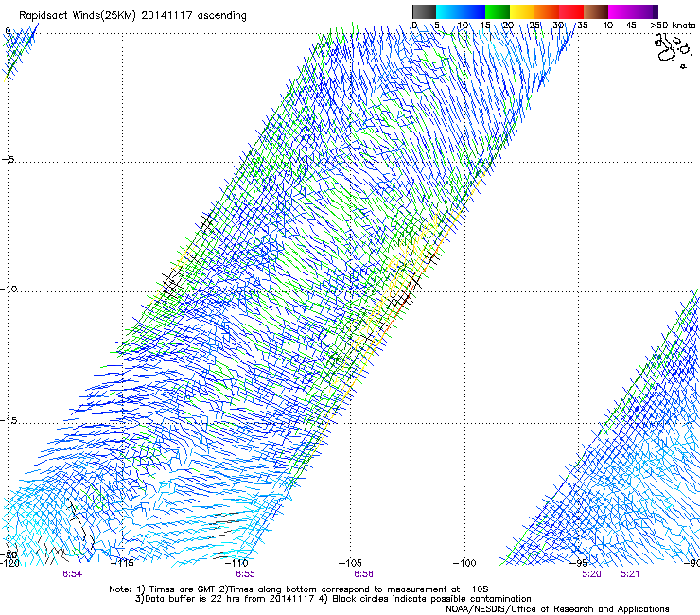Click the '>50 knots' legend label

pos(673,26)
